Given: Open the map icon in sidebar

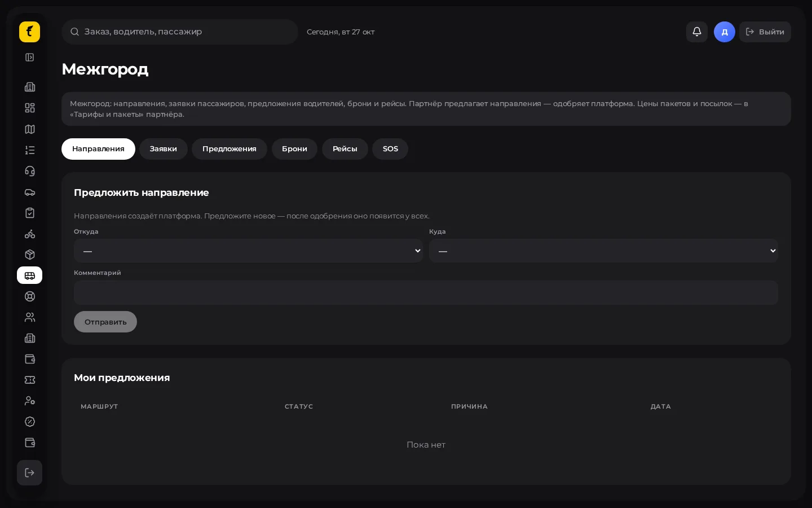Looking at the screenshot, I should tap(30, 129).
